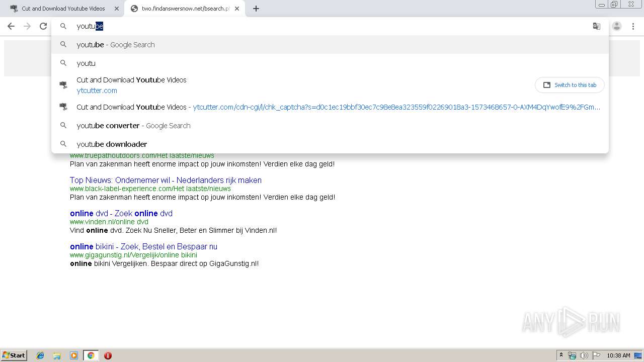Screen dimensions: 644x362
Task: Click 'Switch to this tab' button
Action: click(x=570, y=85)
